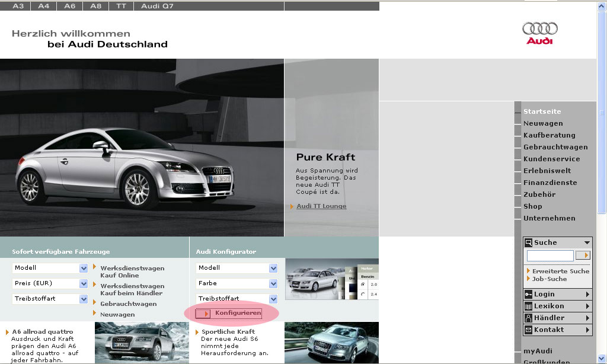The image size is (607, 364).
Task: Click the Händler person icon
Action: coord(528,318)
